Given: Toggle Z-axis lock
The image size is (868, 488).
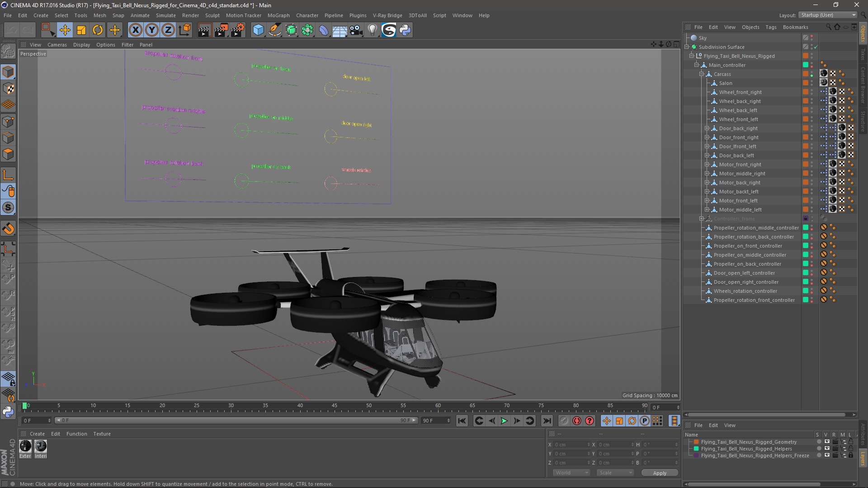Looking at the screenshot, I should [x=168, y=30].
